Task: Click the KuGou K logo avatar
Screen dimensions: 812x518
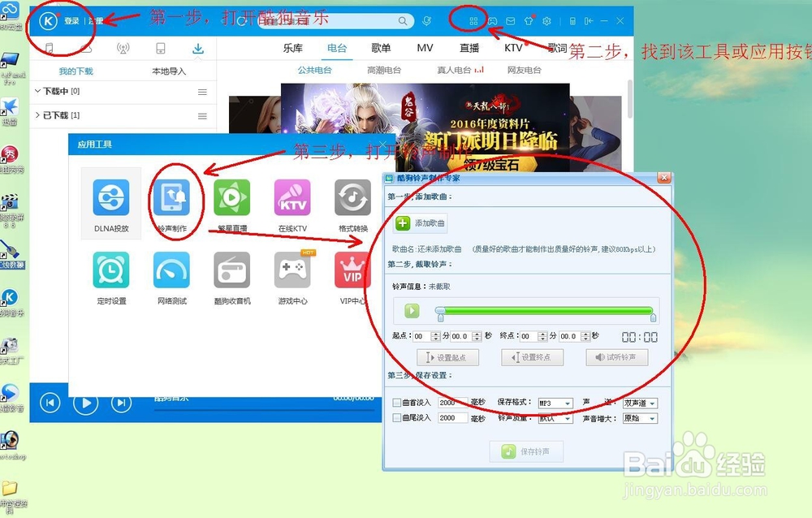Action: [48, 21]
